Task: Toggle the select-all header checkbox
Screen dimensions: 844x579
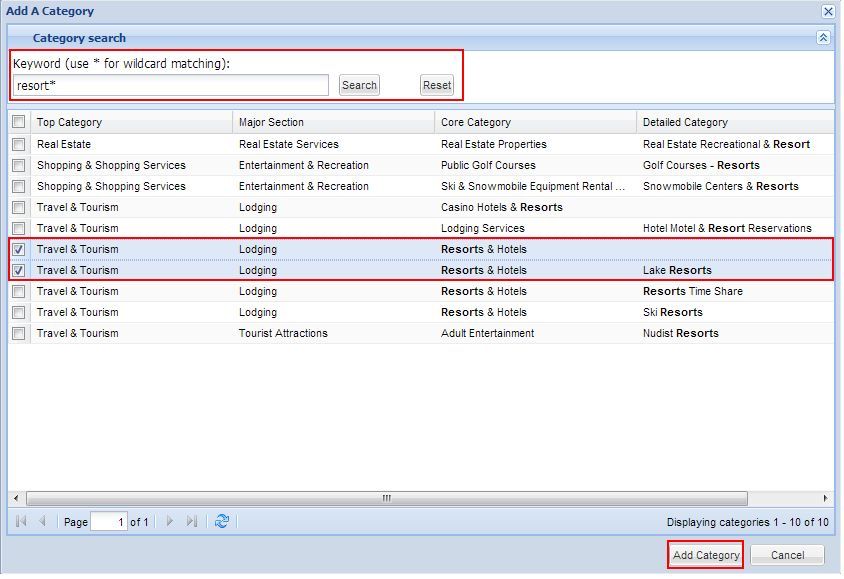Action: click(19, 122)
